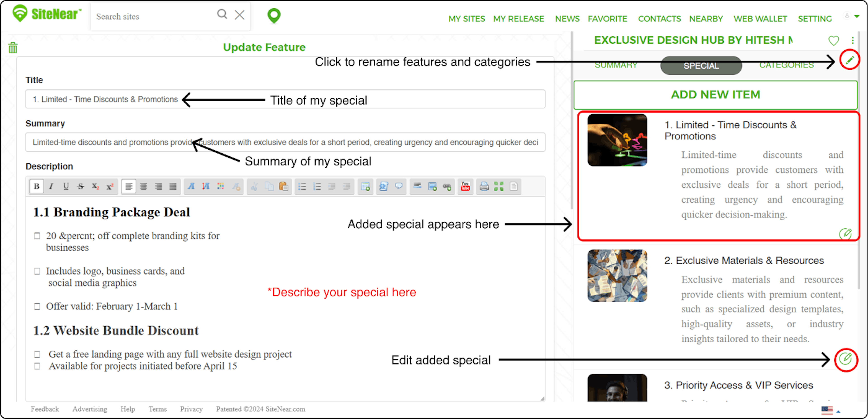
Task: Click the strikethrough formatting icon
Action: tap(80, 186)
